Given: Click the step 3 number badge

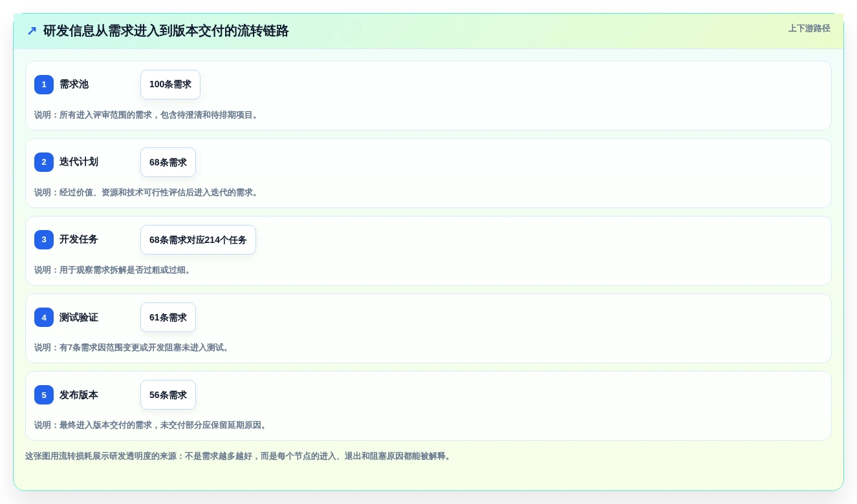Looking at the screenshot, I should [44, 240].
